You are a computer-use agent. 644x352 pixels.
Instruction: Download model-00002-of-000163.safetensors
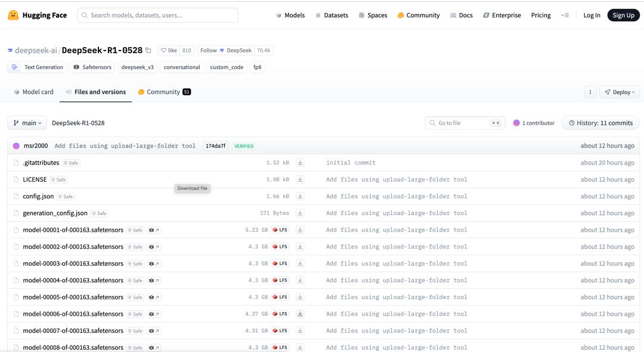[300, 247]
